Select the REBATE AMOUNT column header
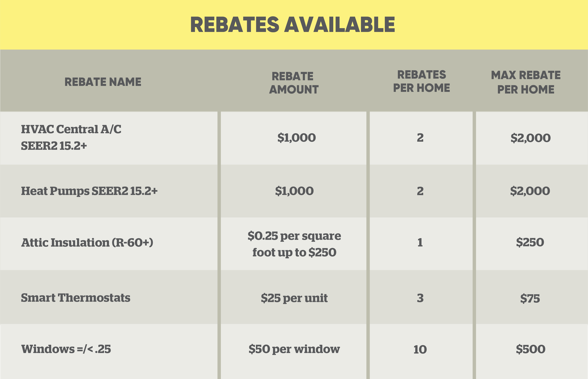Viewport: 588px width, 379px height. coord(294,83)
